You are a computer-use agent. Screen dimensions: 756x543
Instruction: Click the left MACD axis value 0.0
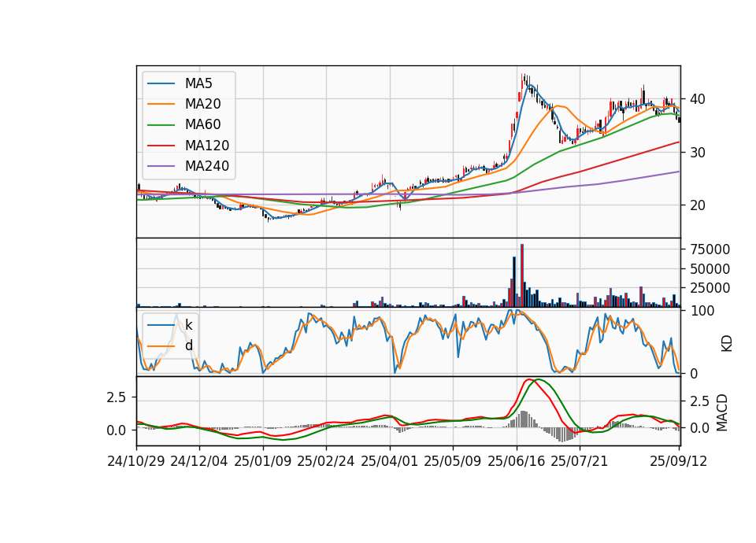click(x=117, y=430)
